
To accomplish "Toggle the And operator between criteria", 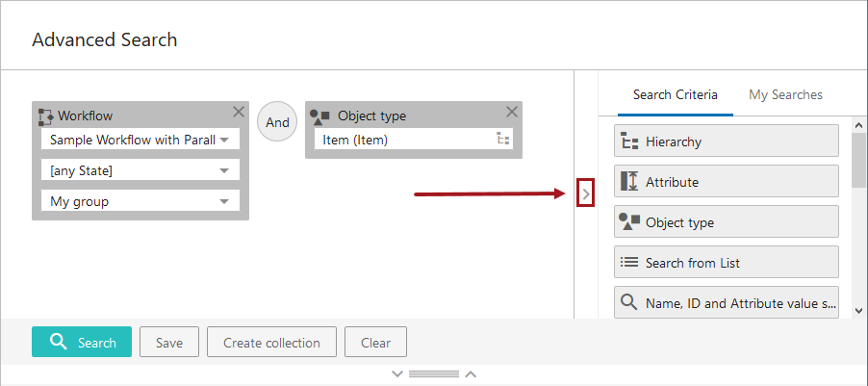I will point(277,122).
